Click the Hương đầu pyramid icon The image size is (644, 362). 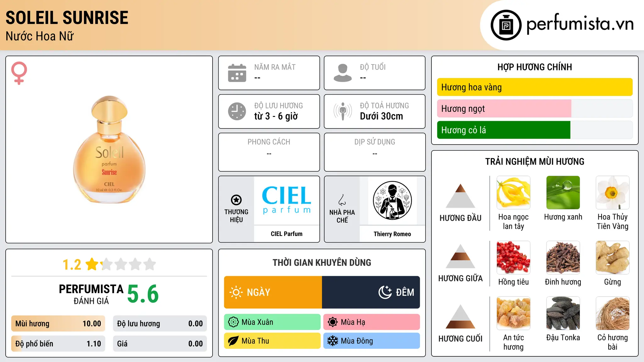coord(460,196)
